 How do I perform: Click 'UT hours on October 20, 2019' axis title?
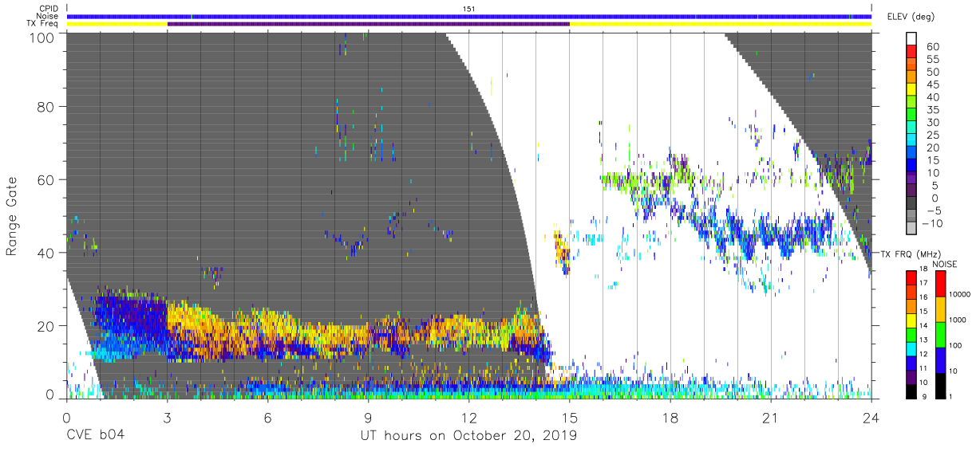click(469, 436)
